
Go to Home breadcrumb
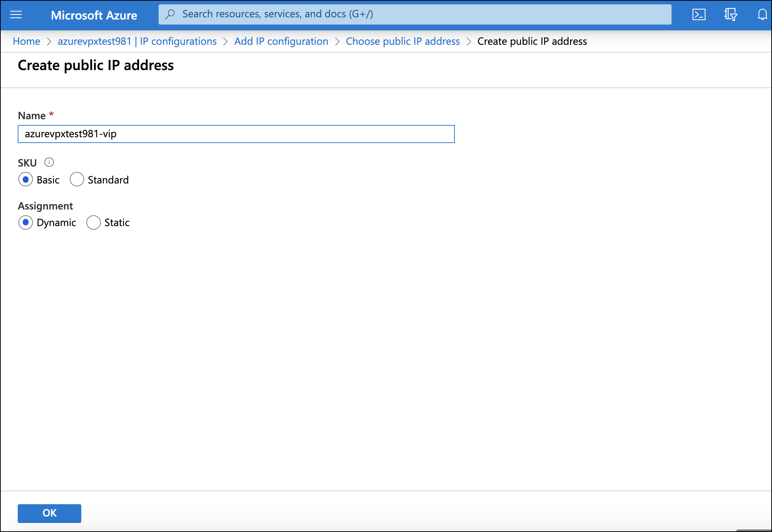(26, 42)
